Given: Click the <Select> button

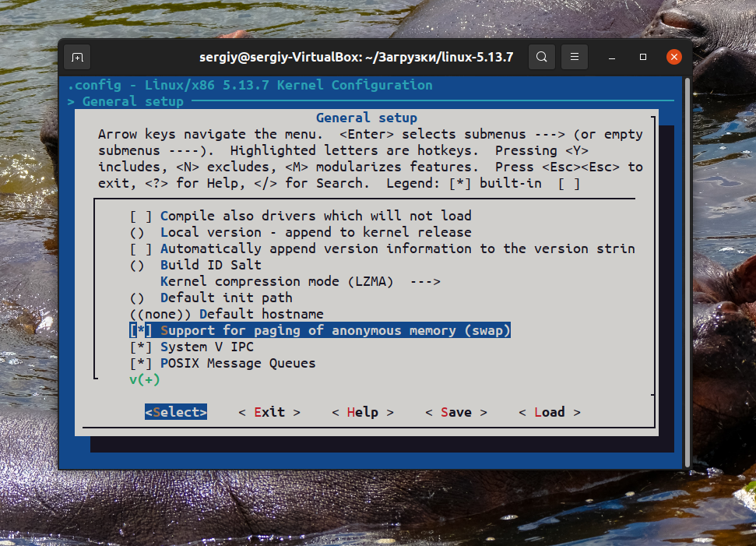Looking at the screenshot, I should (176, 412).
